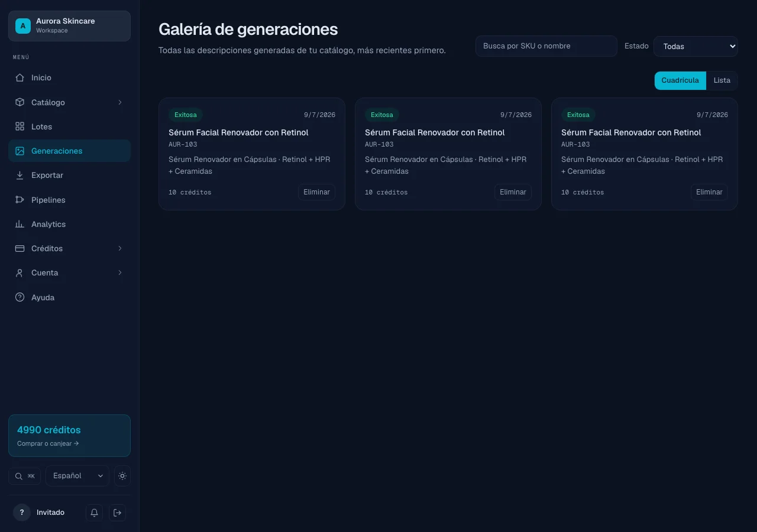757x532 pixels.
Task: Click the Analytics bar chart icon
Action: coord(20,224)
